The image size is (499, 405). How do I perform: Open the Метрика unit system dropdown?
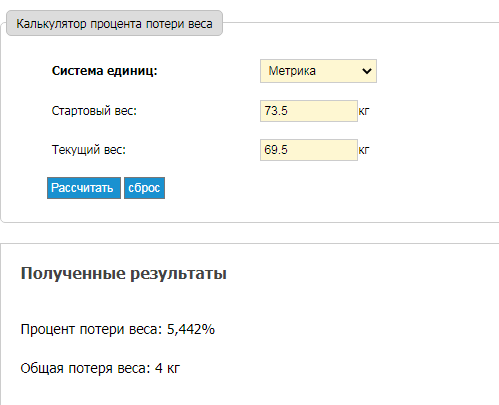pos(318,71)
